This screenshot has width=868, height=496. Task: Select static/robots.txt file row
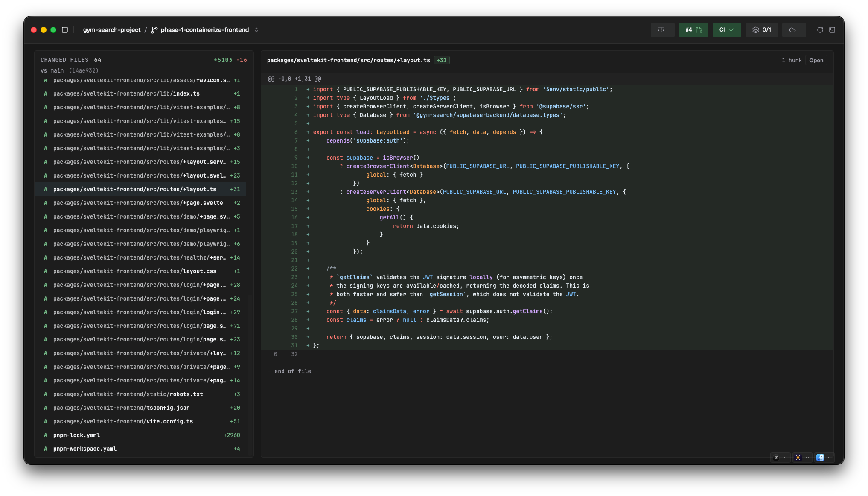[141, 394]
